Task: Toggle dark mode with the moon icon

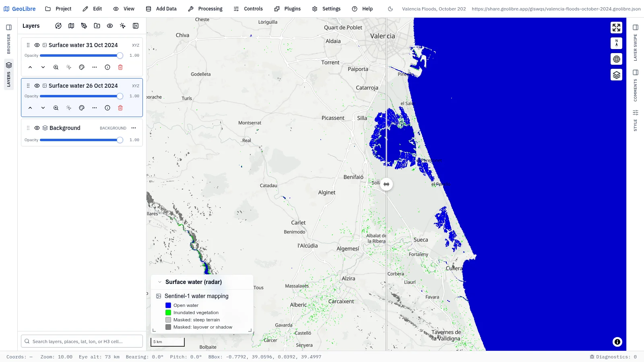Action: click(x=390, y=9)
